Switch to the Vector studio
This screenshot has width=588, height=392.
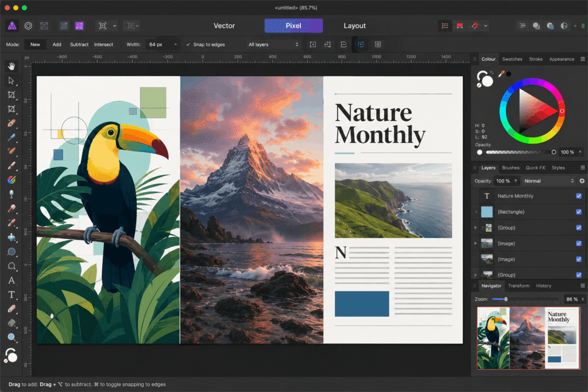click(x=224, y=26)
